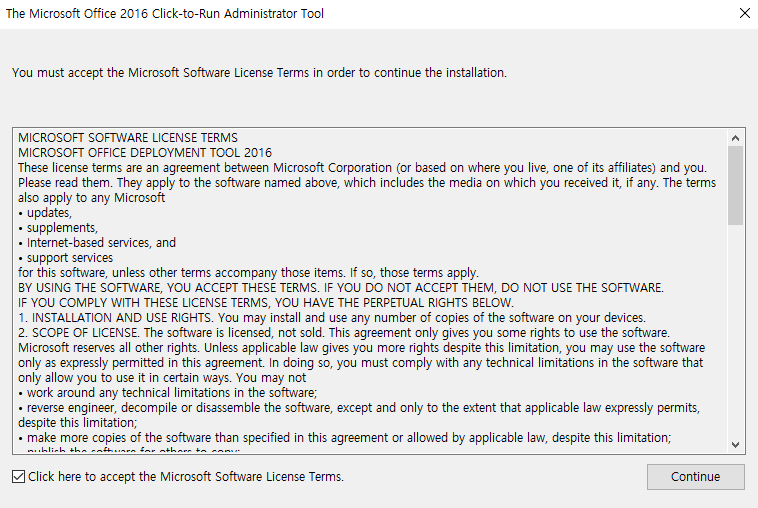Click the '• support services' bullet line
Image resolution: width=758 pixels, height=508 pixels.
(x=66, y=258)
